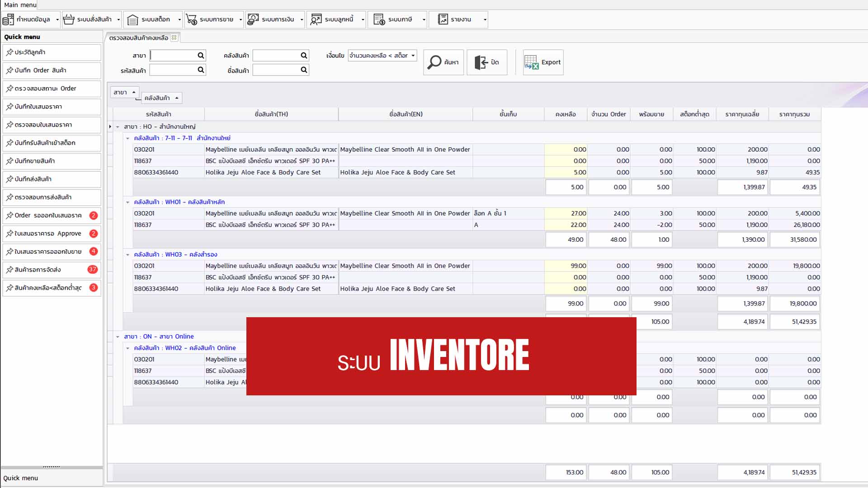This screenshot has height=488, width=868.
Task: Open สินค้าคงเหลือ<สต๊อกต่ำสุด quick item
Action: pos(52,287)
